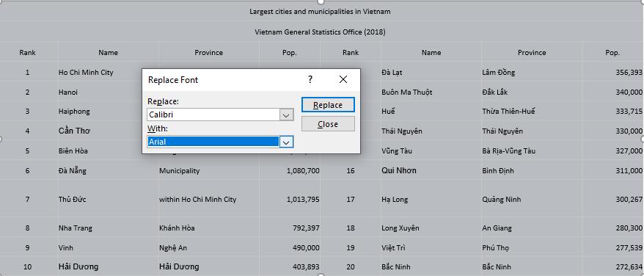Click population value 1,013,795

(303, 200)
